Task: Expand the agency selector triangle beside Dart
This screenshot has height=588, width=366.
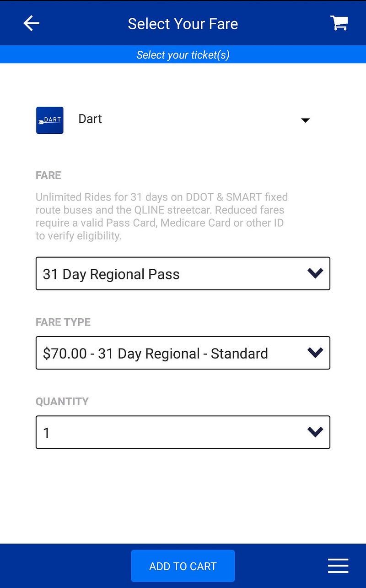Action: click(x=305, y=120)
